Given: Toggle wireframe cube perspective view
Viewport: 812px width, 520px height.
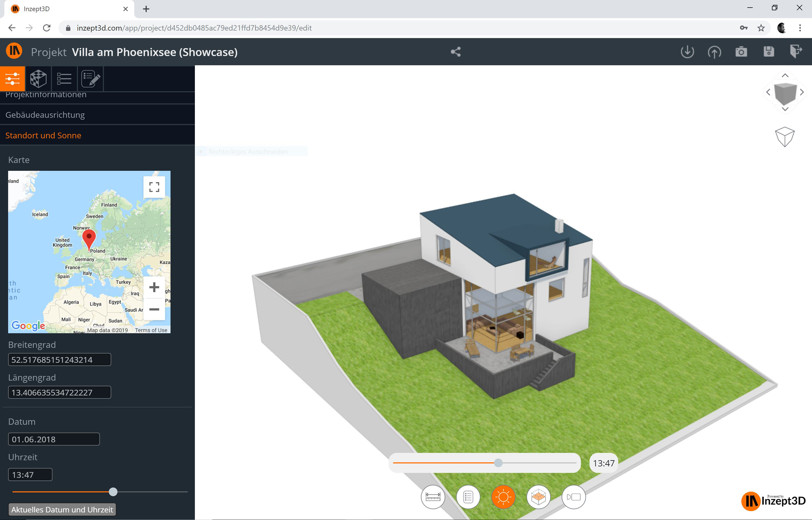Looking at the screenshot, I should [x=784, y=137].
